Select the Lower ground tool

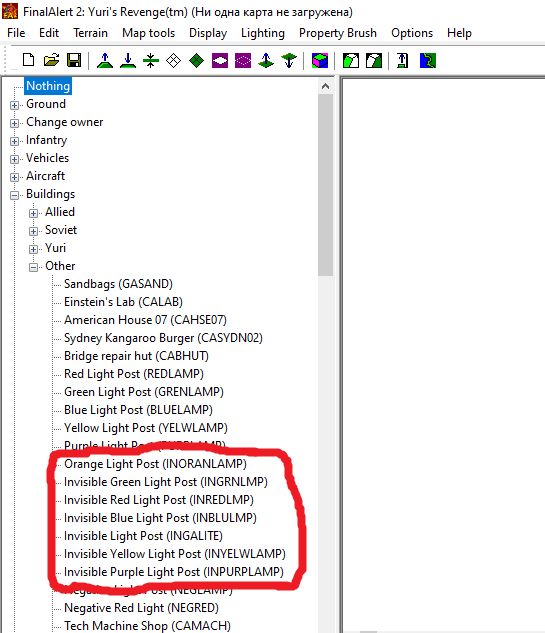pyautogui.click(x=128, y=61)
